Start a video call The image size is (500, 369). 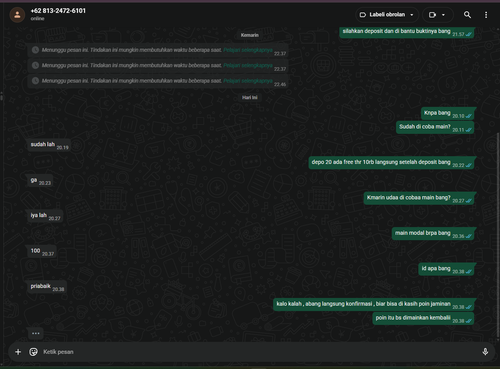point(432,15)
